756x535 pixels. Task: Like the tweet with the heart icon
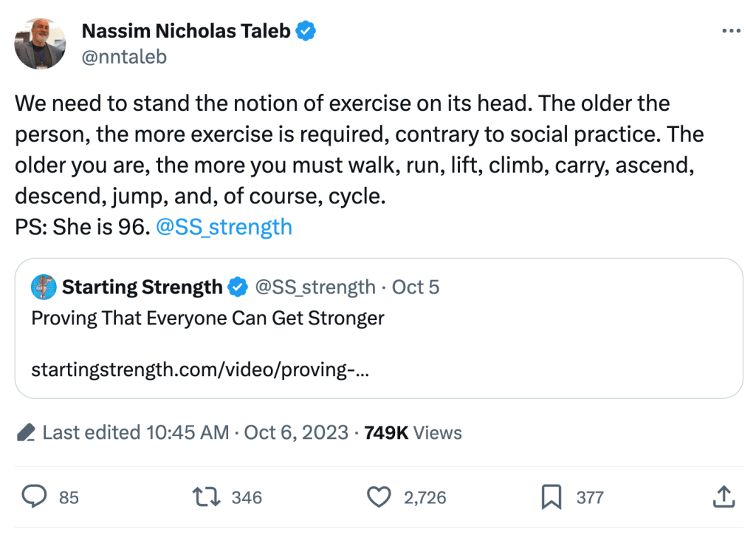click(x=379, y=497)
